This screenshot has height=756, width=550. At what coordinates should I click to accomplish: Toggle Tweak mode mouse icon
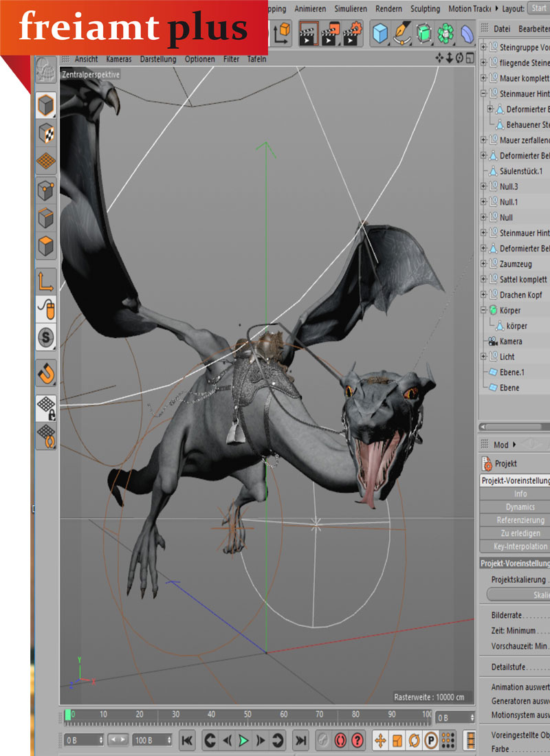(x=46, y=309)
